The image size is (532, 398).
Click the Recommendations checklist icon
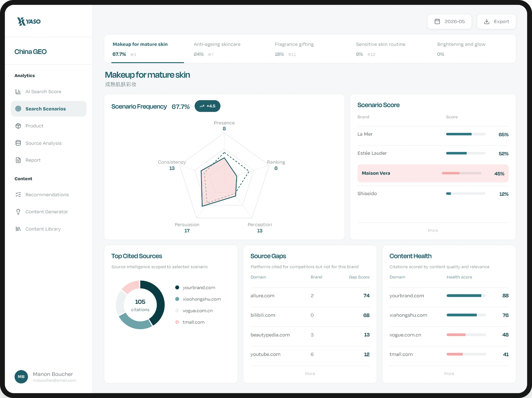pos(18,195)
